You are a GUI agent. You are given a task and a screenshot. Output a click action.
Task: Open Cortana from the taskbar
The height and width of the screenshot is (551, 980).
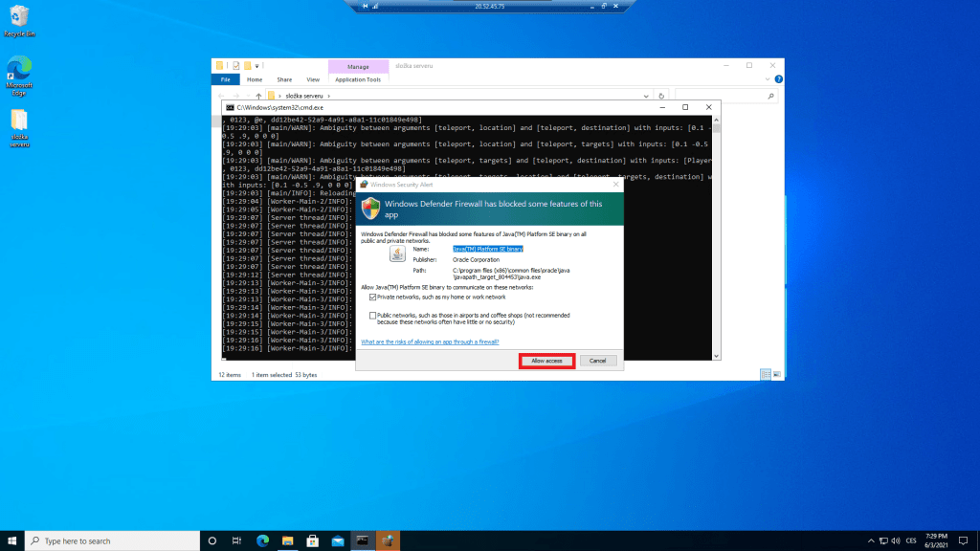212,541
